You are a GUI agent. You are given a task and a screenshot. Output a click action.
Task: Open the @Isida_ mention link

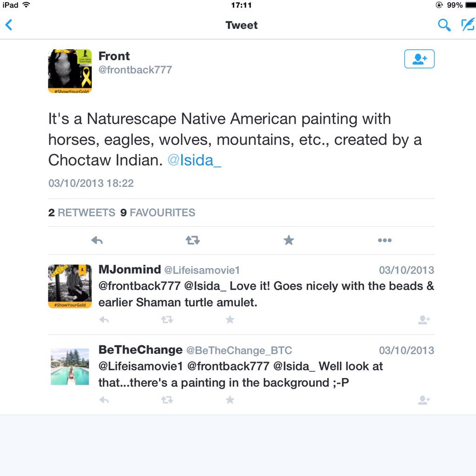click(194, 160)
